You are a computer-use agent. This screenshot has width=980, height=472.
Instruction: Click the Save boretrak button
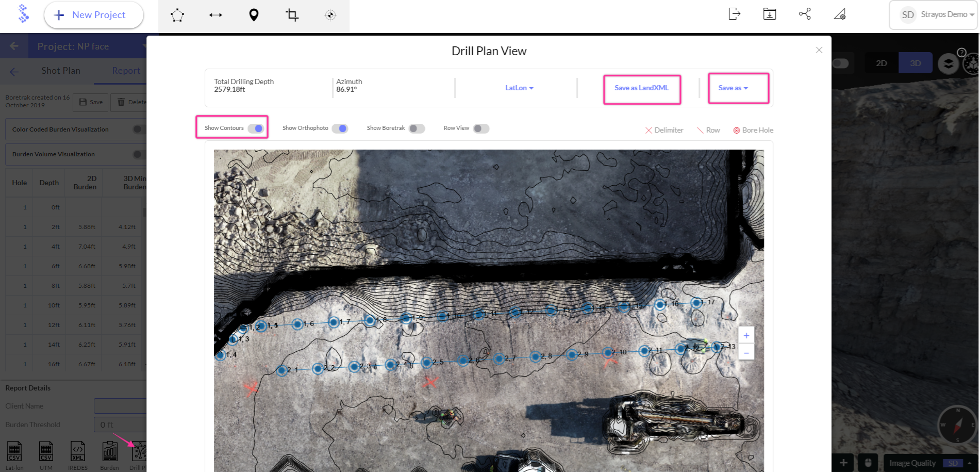point(91,102)
